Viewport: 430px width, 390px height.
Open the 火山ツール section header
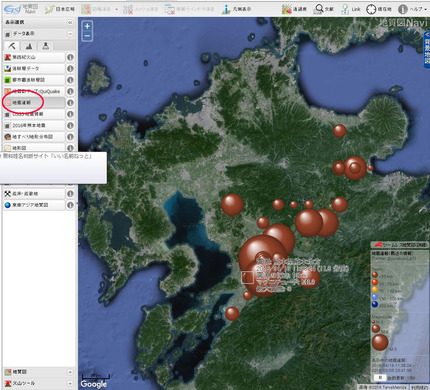click(39, 383)
